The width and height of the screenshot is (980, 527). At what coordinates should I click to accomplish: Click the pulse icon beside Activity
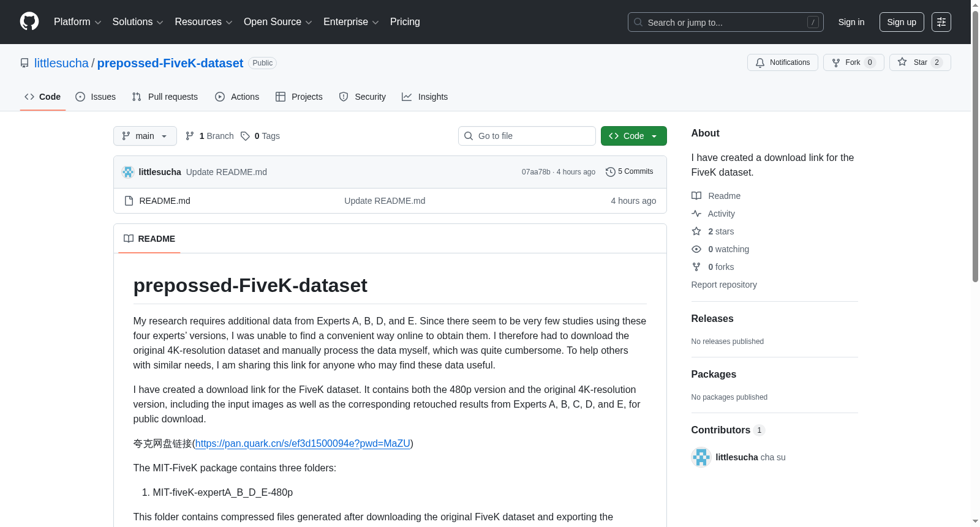pyautogui.click(x=696, y=214)
